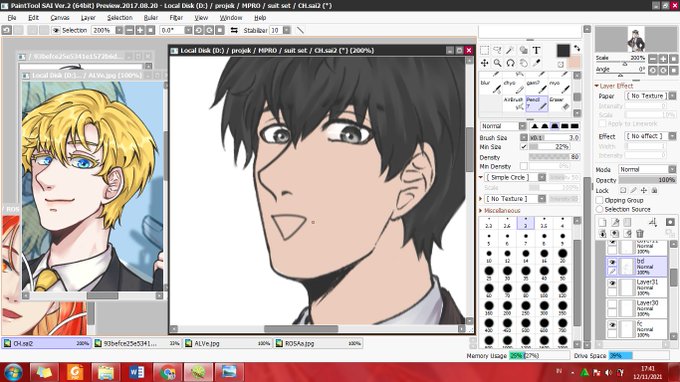
Task: Flip the canvas view horizontally
Action: [x=234, y=30]
